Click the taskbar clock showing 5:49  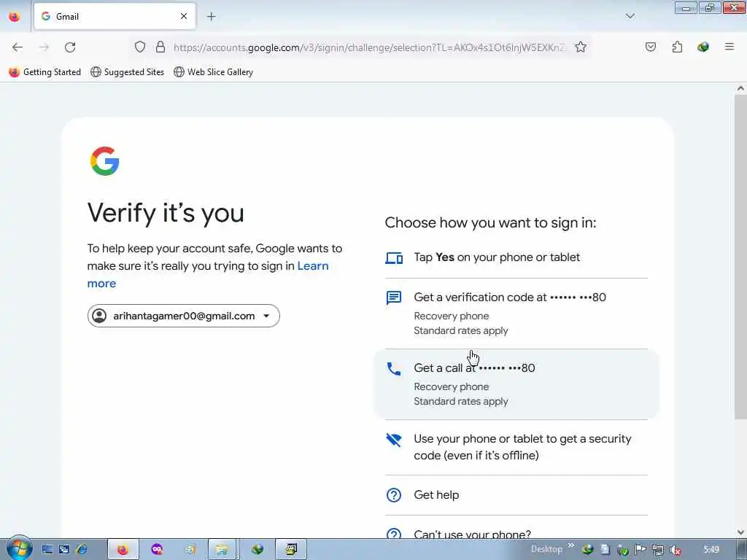(x=711, y=550)
